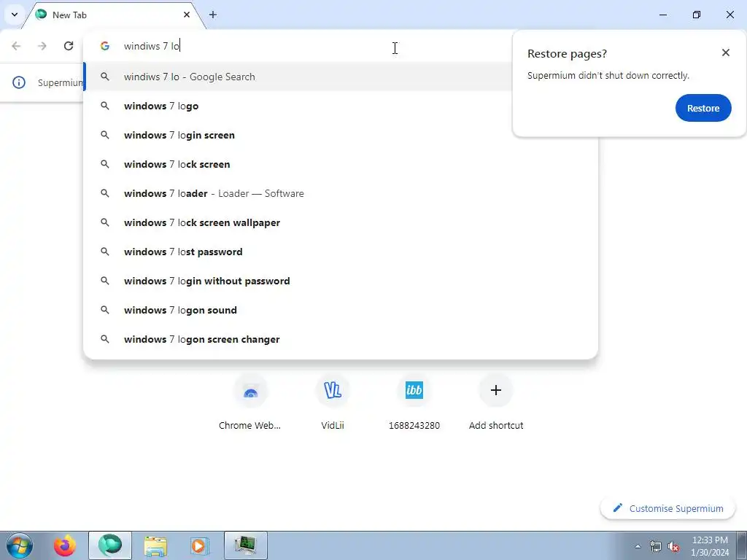Open the tab search dropdown arrow
This screenshot has height=560, width=747.
[15, 15]
